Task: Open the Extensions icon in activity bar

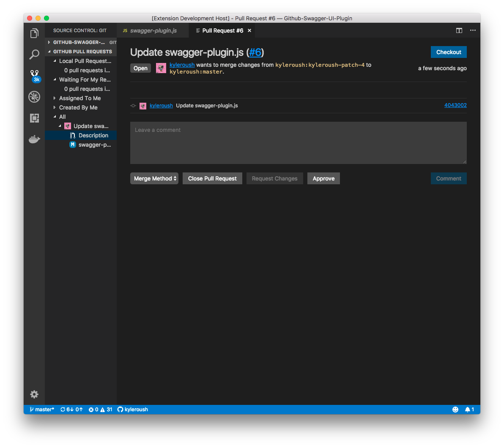Action: (x=34, y=118)
